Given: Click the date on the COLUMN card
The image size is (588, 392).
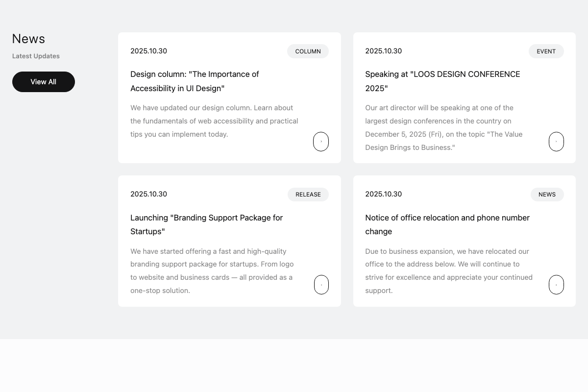Looking at the screenshot, I should tap(148, 51).
